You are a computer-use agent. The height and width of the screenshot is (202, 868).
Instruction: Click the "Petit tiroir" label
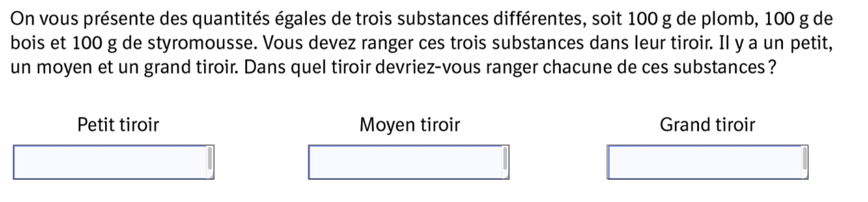pyautogui.click(x=118, y=125)
